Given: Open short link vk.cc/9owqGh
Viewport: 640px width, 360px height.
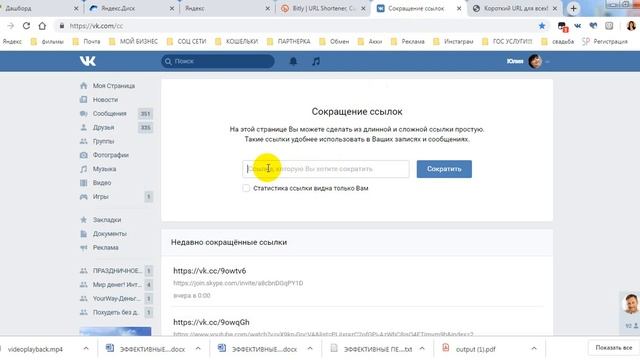Looking at the screenshot, I should [x=211, y=322].
